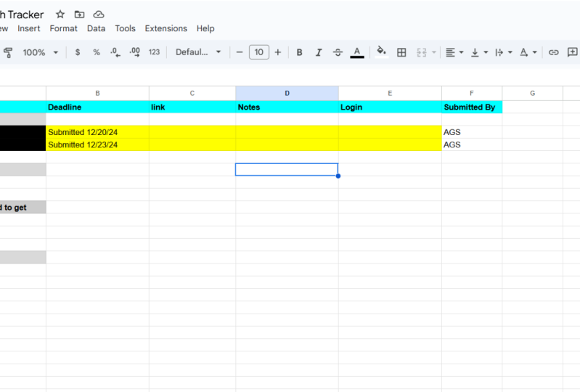The height and width of the screenshot is (392, 580).
Task: Insert comment icon
Action: pyautogui.click(x=572, y=52)
